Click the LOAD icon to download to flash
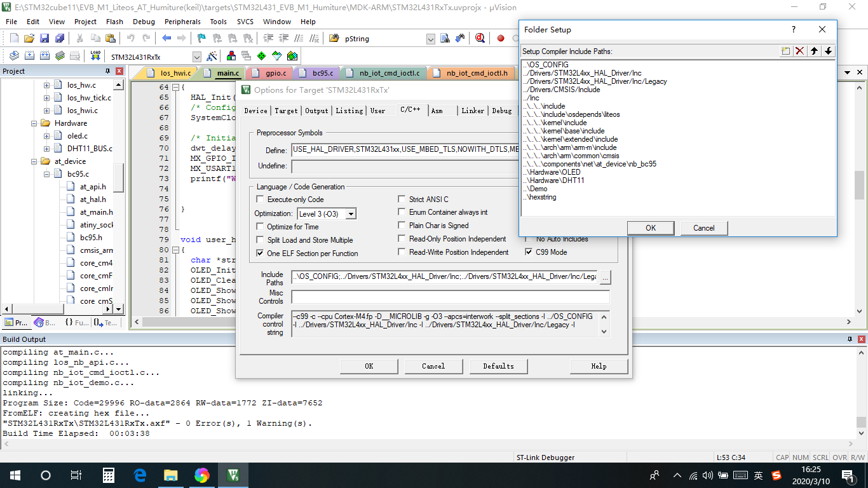This screenshot has width=868, height=488. coord(94,55)
